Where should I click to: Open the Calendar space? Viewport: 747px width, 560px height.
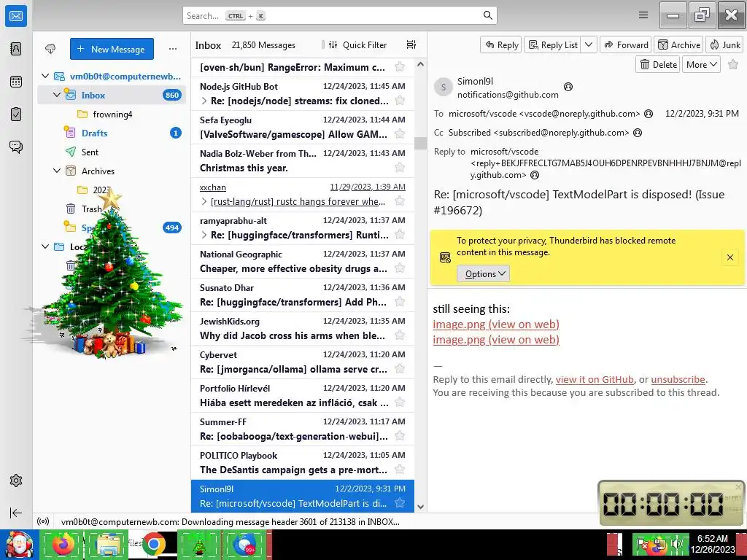tap(16, 82)
